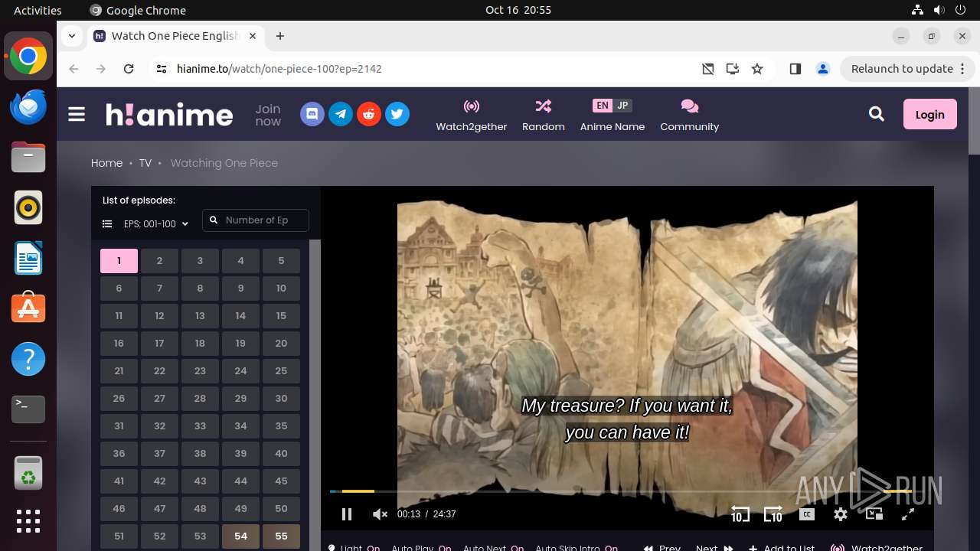Open site search magnifier
The height and width of the screenshot is (551, 980).
877,114
